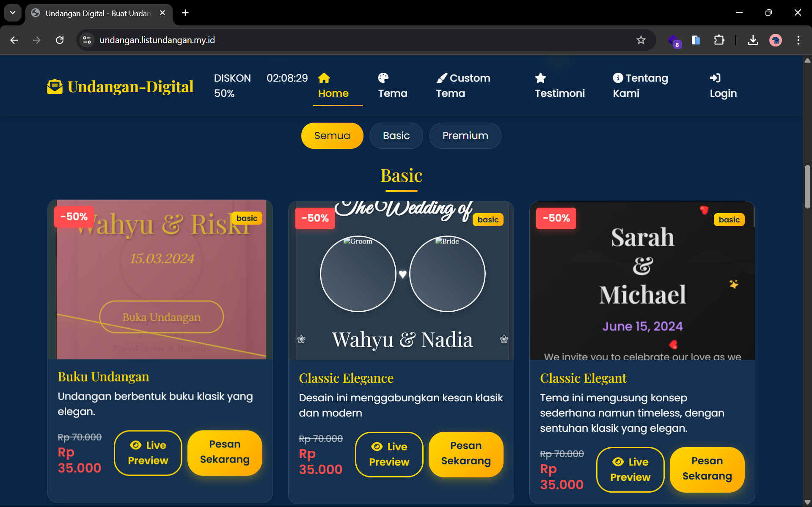
Task: Reload the page
Action: pos(60,40)
